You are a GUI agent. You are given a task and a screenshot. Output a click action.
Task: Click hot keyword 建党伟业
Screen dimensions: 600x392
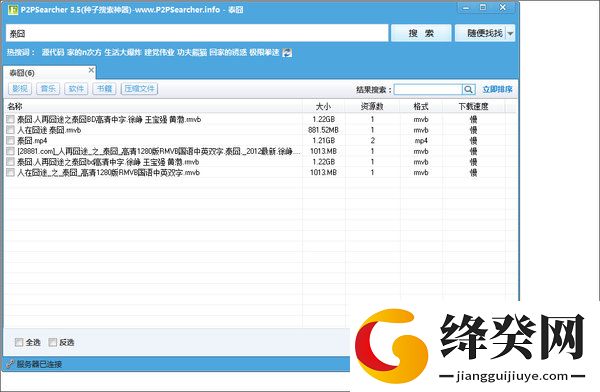159,52
